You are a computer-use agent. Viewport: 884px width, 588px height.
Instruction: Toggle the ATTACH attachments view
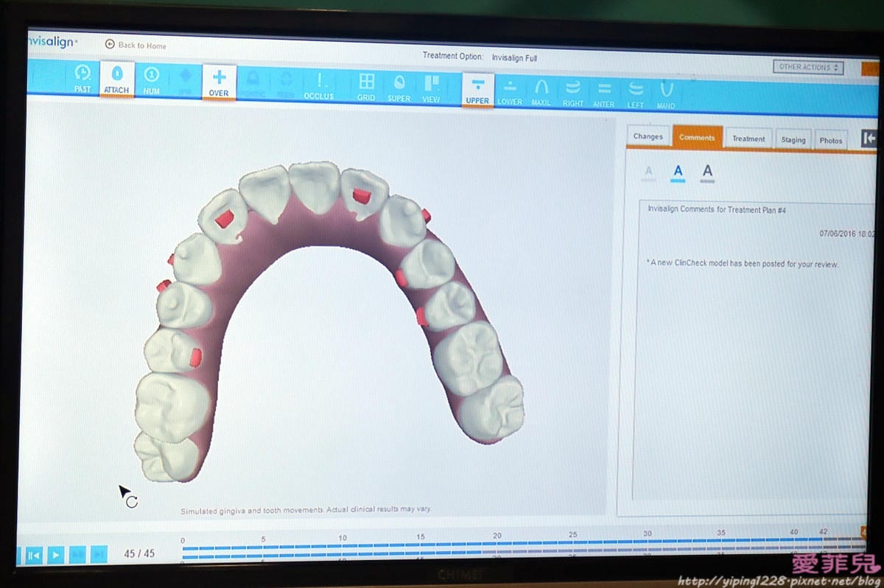116,80
